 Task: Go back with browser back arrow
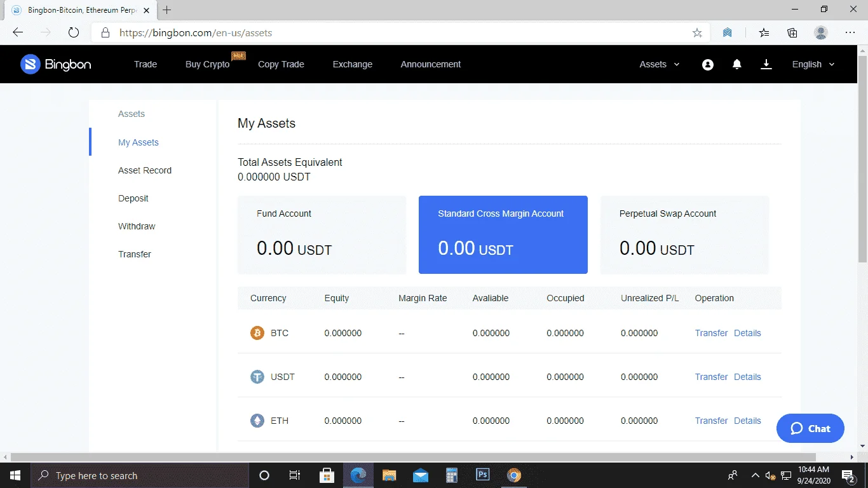tap(17, 33)
